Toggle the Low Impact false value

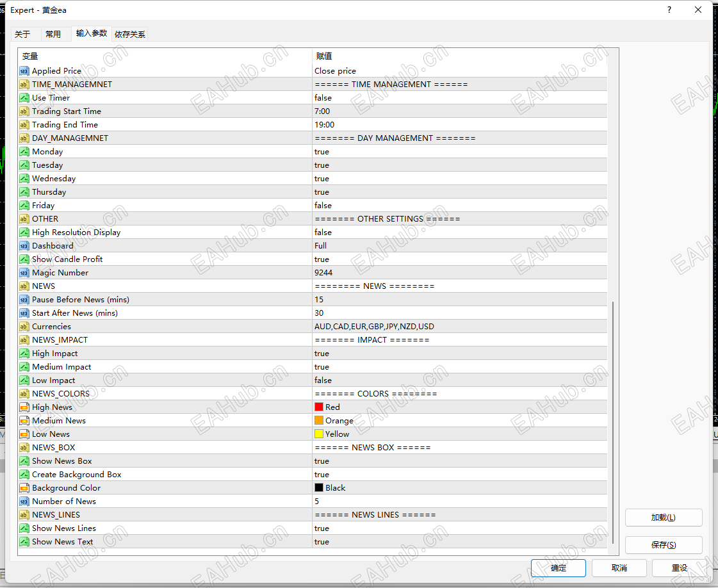(460, 380)
